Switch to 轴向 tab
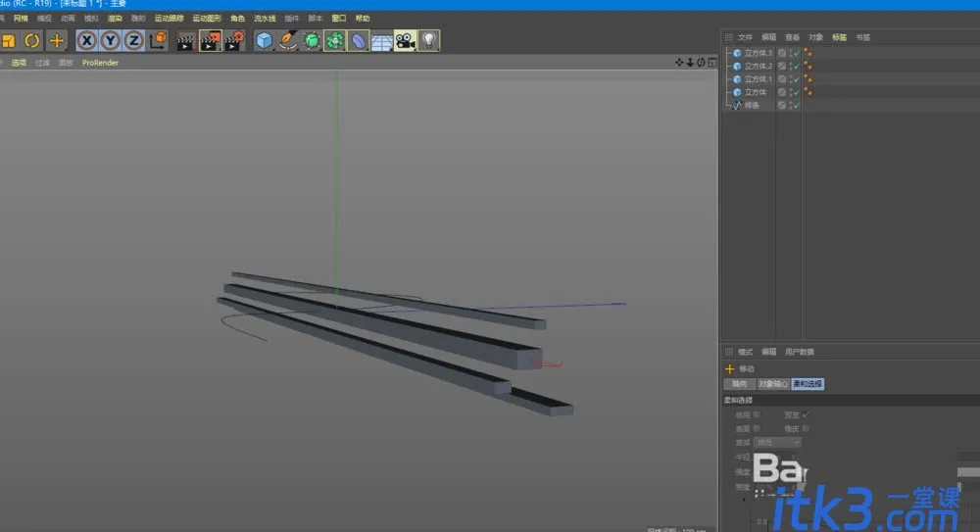The image size is (980, 532). (739, 384)
